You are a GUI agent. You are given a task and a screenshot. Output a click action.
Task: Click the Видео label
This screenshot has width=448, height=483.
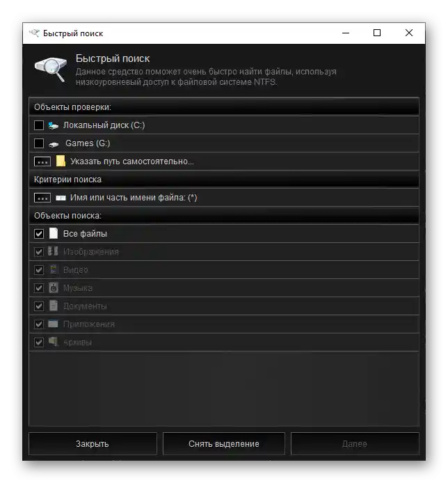tap(76, 270)
